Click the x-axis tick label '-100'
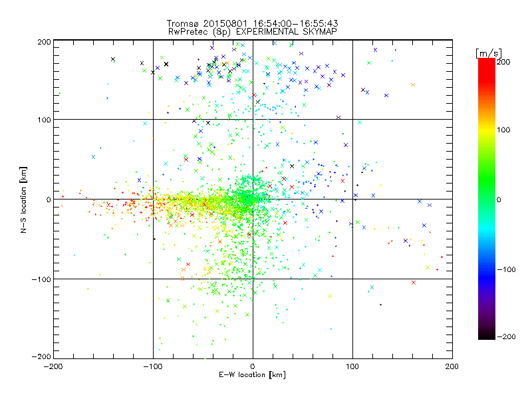The height and width of the screenshot is (399, 532). point(153,366)
